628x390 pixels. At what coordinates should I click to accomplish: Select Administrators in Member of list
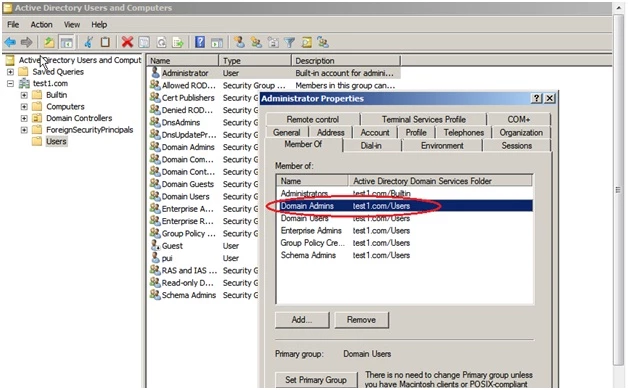point(405,193)
